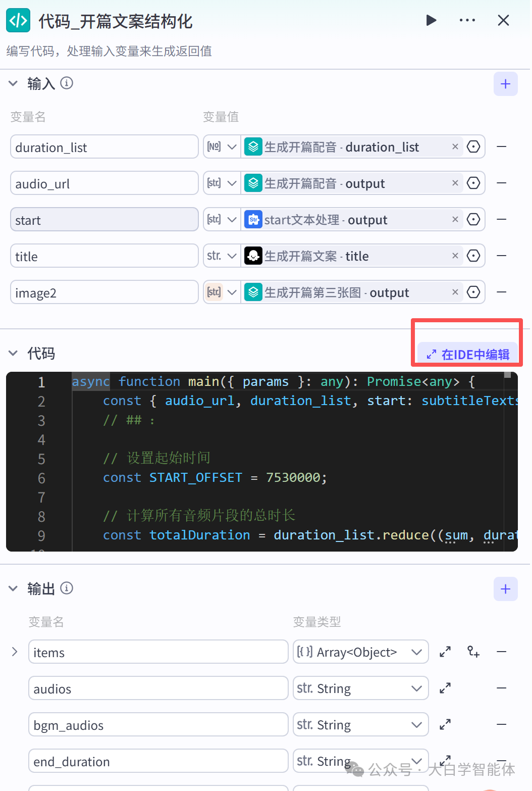Open the node's more options menu

(x=467, y=20)
